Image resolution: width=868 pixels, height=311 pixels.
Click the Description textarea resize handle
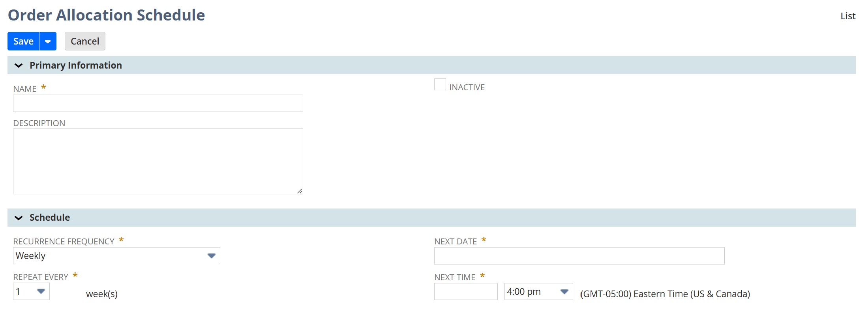pyautogui.click(x=300, y=191)
